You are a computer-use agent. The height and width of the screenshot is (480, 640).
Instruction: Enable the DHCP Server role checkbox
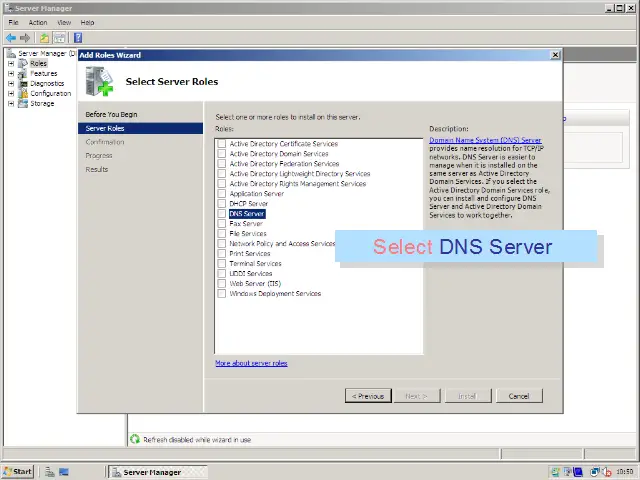tap(222, 204)
